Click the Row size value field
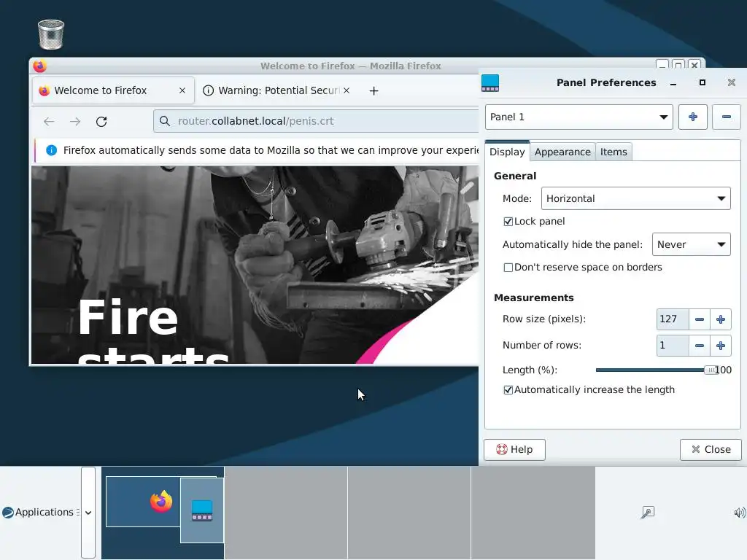The width and height of the screenshot is (747, 560). pyautogui.click(x=672, y=319)
